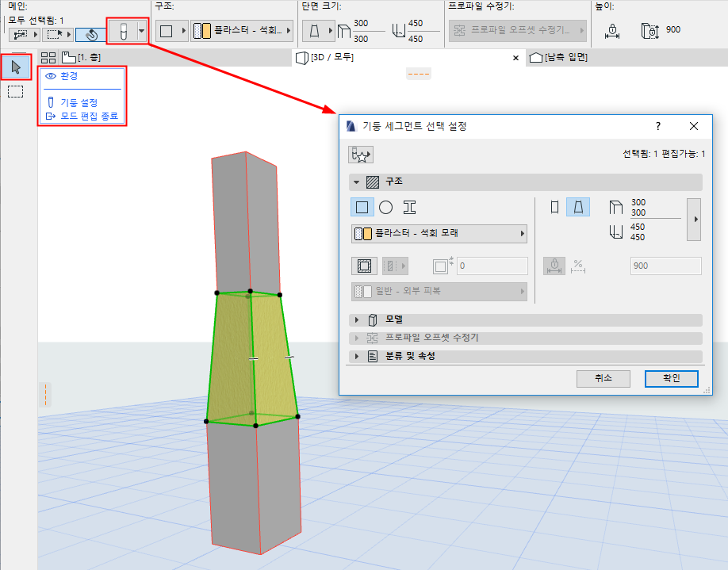
Task: Click the 구조 panel hatch icon
Action: click(x=373, y=182)
